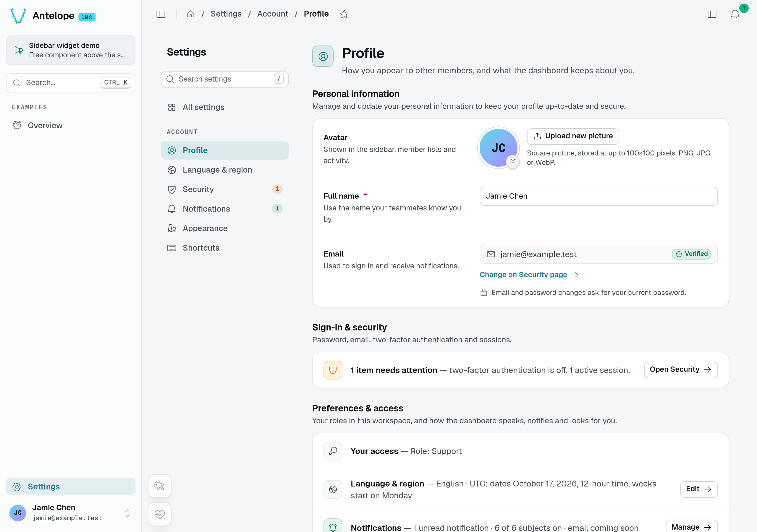Viewport: 757px width, 532px height.
Task: Click the green badge on Notifications item
Action: (277, 208)
